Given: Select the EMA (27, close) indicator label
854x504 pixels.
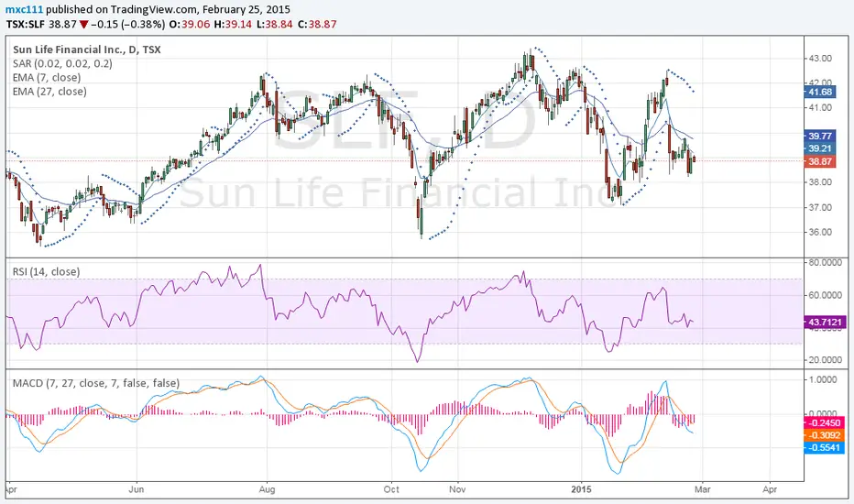Looking at the screenshot, I should pyautogui.click(x=49, y=92).
